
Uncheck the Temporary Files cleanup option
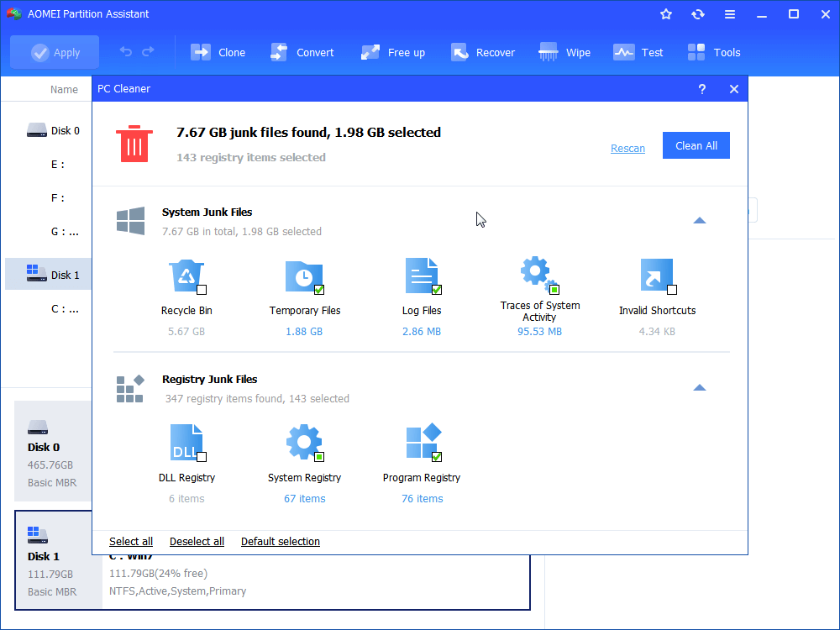[x=319, y=290]
